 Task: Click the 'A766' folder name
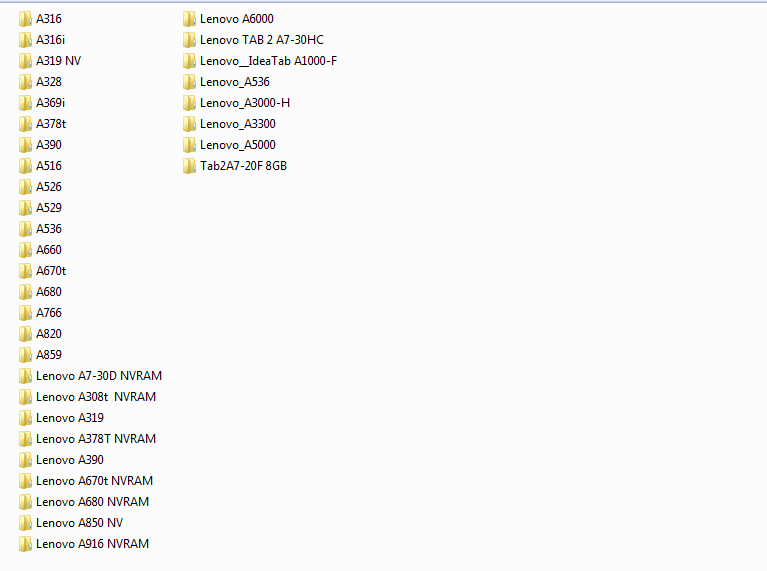coord(49,313)
